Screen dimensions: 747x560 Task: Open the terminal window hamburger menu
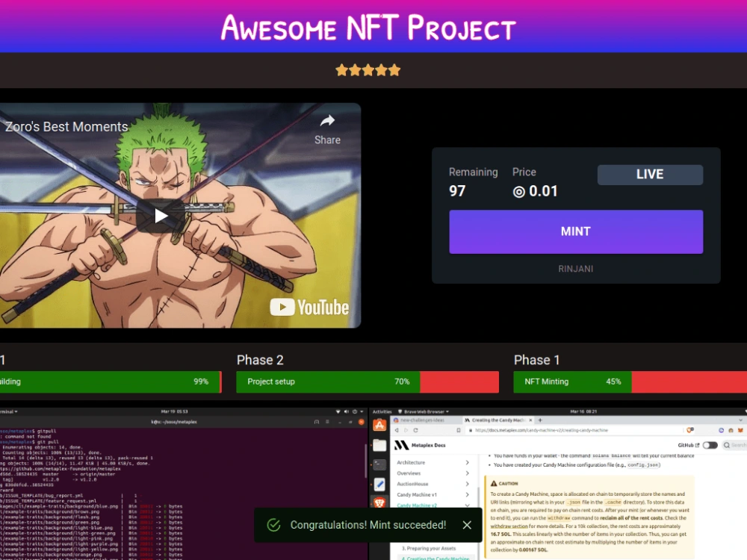(x=327, y=422)
